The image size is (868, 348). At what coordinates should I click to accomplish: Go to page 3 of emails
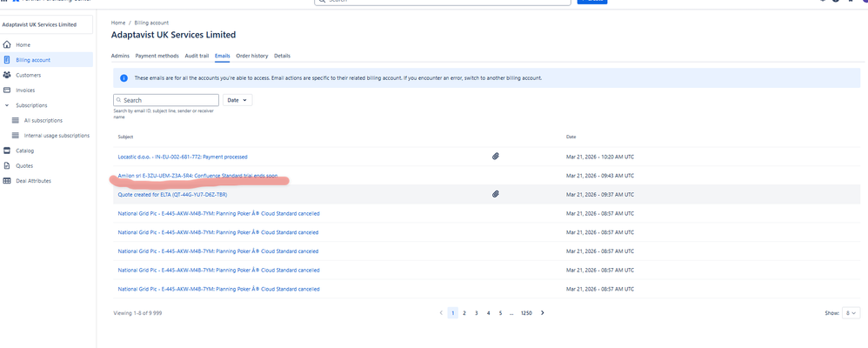tap(476, 313)
